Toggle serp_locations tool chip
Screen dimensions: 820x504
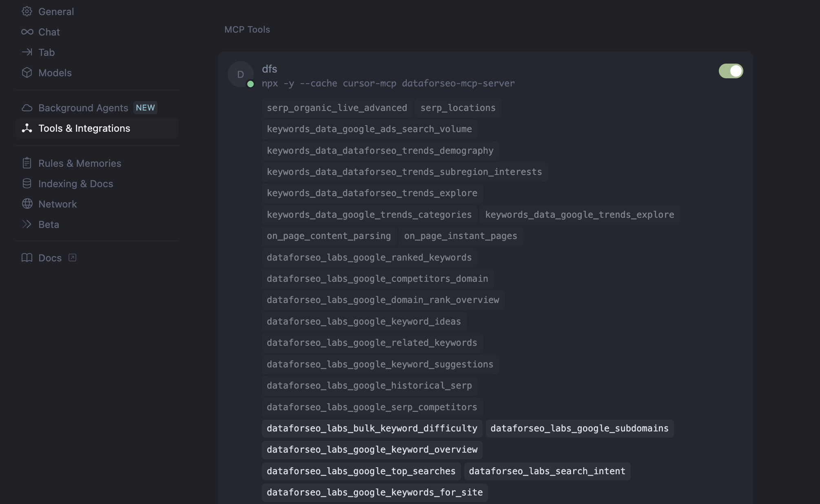pos(458,108)
